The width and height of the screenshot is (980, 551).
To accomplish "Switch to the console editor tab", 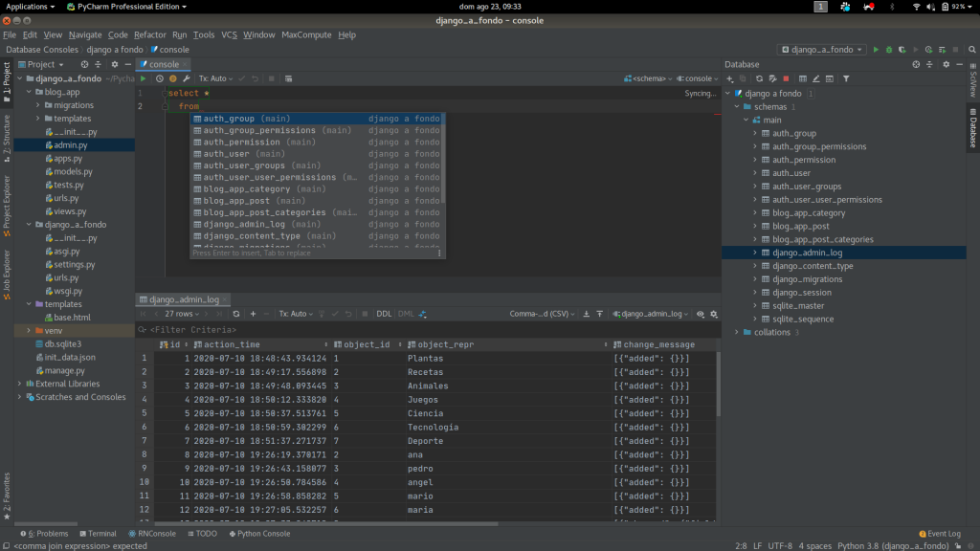I will coord(163,64).
